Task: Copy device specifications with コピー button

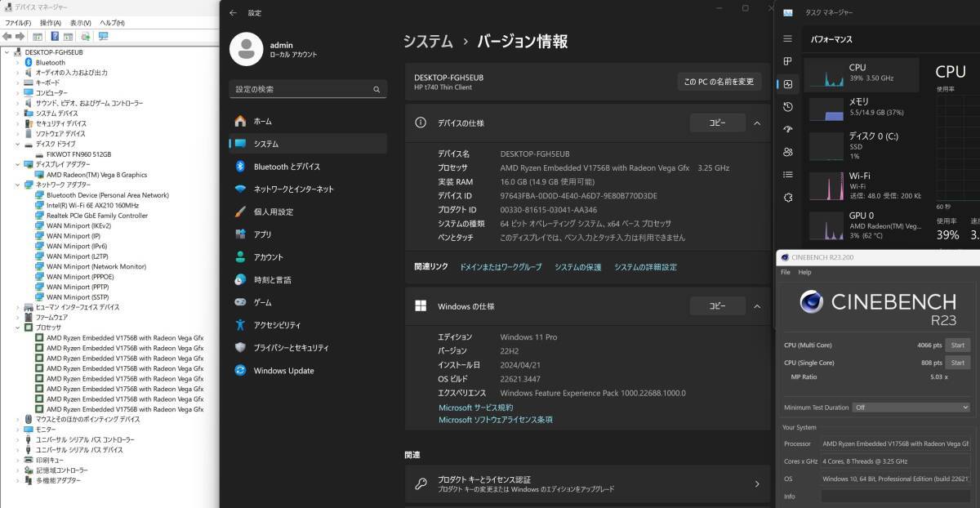Action: (717, 123)
